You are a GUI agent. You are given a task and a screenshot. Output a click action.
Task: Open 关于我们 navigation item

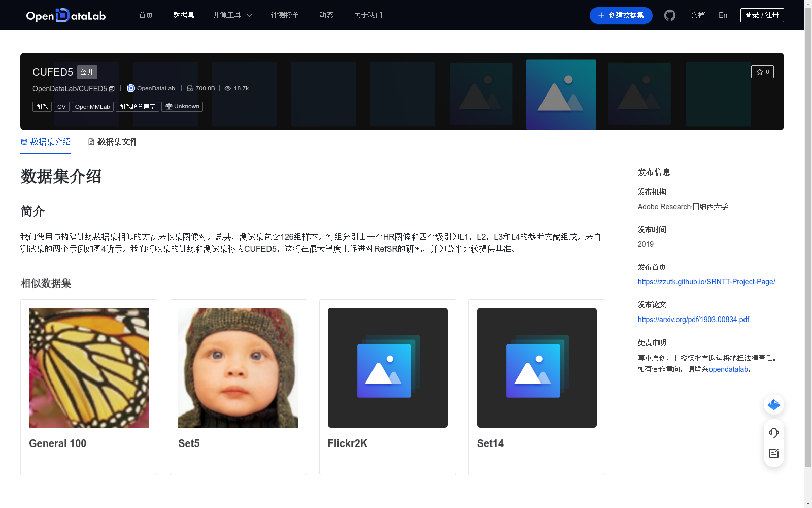(368, 15)
